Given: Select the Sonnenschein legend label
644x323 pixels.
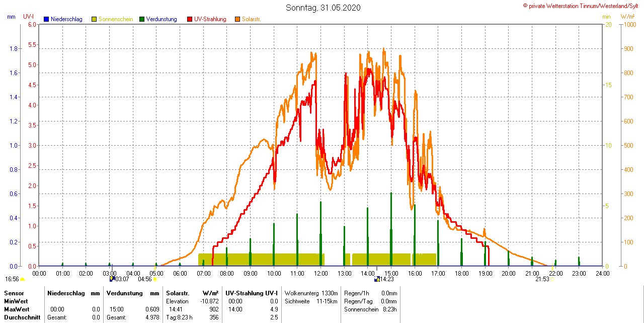Looking at the screenshot, I should coord(116,19).
